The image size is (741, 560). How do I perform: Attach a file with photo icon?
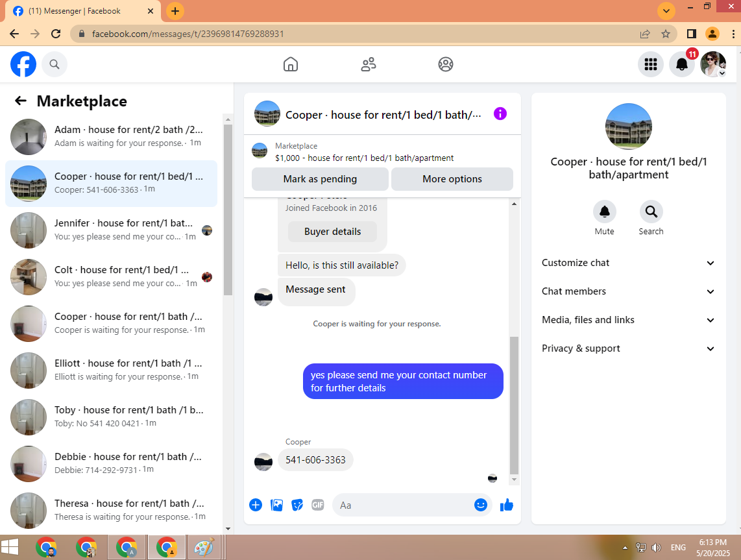276,505
